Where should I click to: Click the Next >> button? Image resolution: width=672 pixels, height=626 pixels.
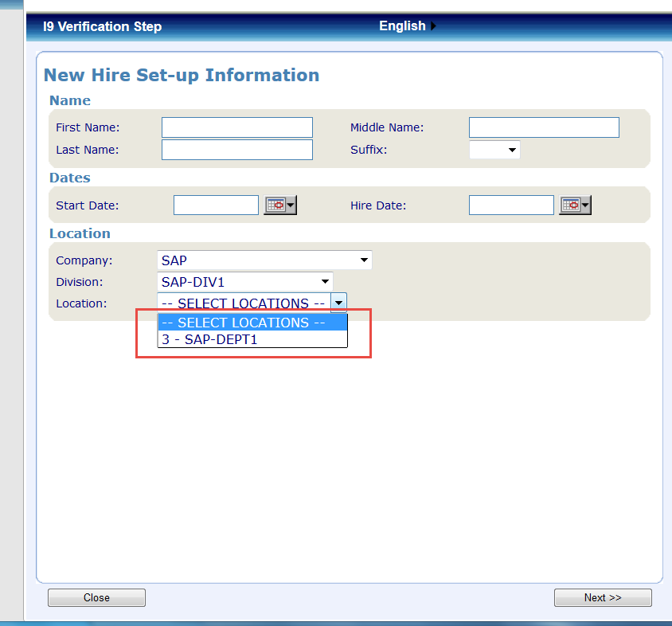tap(603, 597)
